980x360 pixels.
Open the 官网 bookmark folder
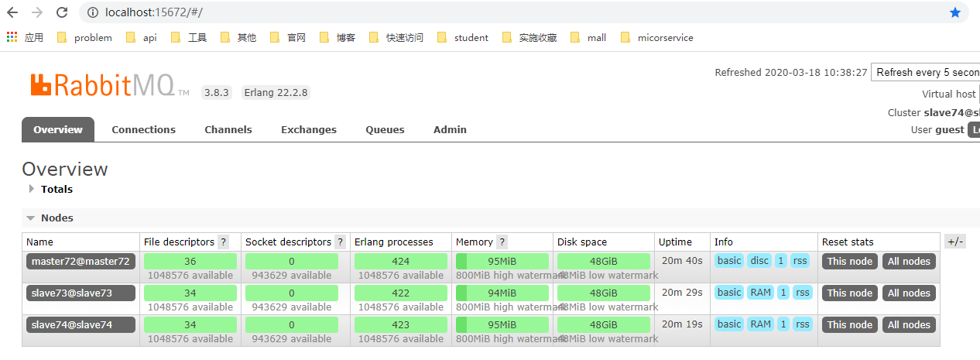click(287, 37)
